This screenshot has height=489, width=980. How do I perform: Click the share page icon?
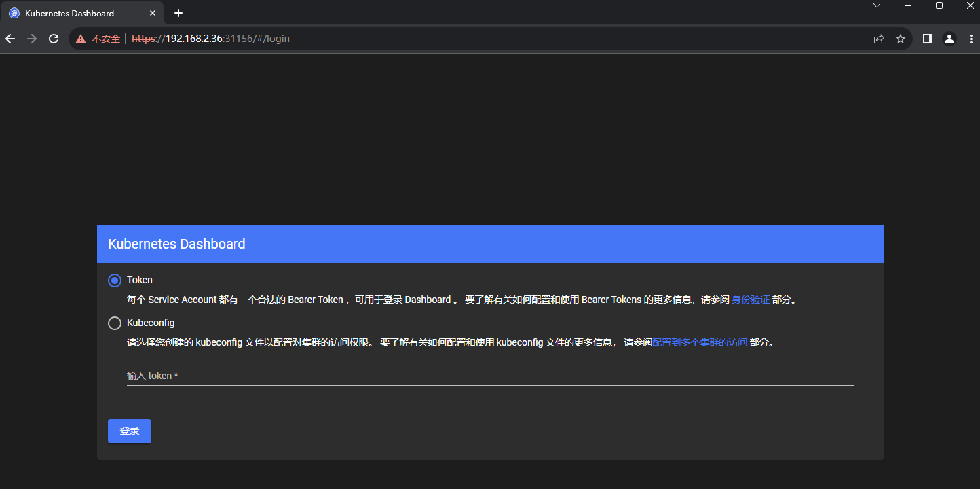pyautogui.click(x=879, y=39)
